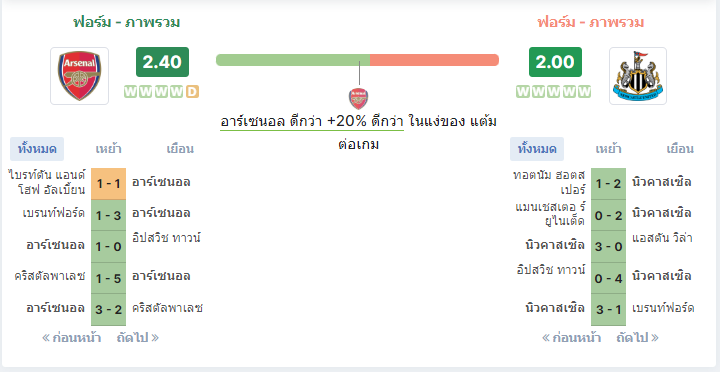Switch to the เยือน tab under Newcastle
Screen dimensions: 720x372
[680, 149]
